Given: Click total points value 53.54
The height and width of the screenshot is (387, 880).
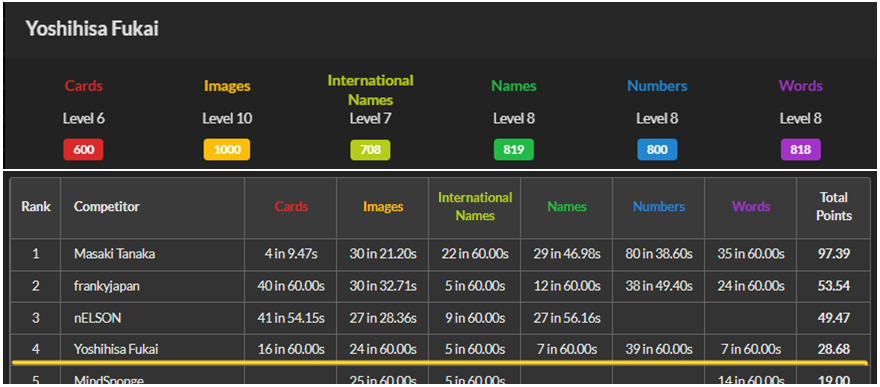Looking at the screenshot, I should tap(833, 286).
